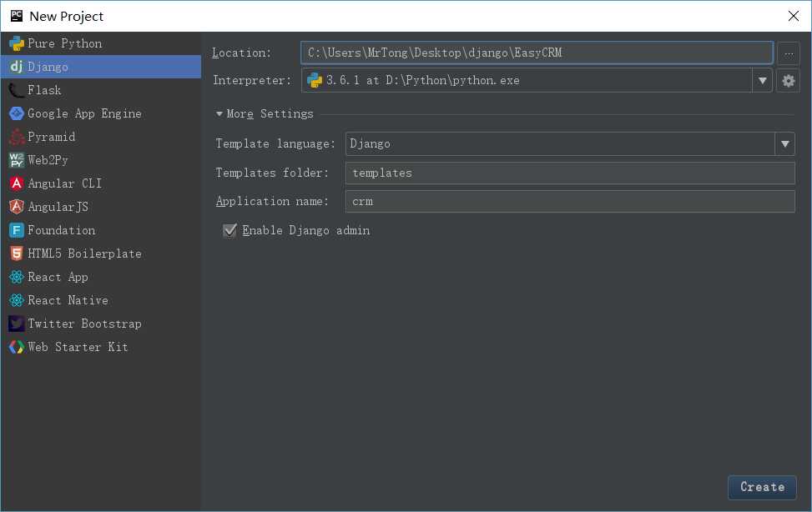Click the PyCharm logo in title bar
This screenshot has width=812, height=512.
17,16
